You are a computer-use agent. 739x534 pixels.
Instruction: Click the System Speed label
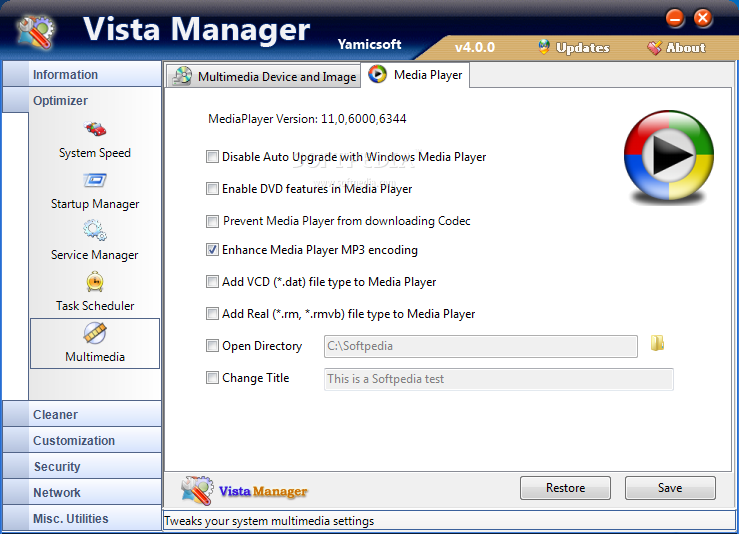pos(95,153)
